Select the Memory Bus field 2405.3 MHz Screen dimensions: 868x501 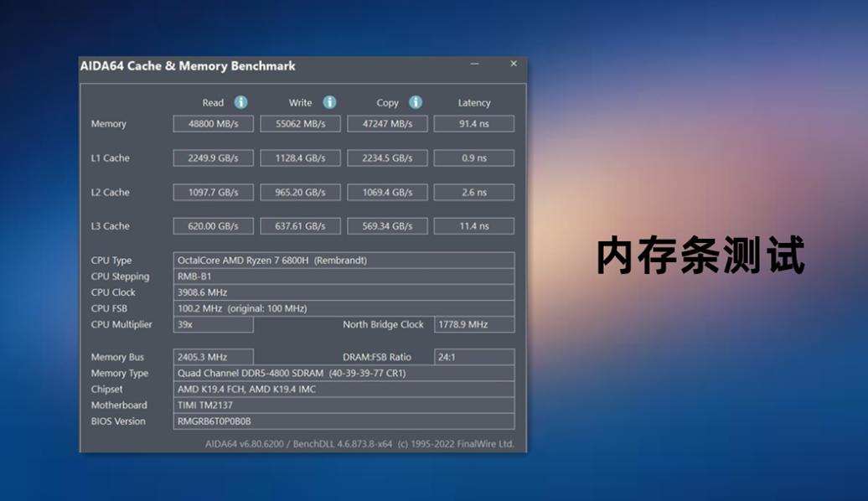tap(213, 356)
